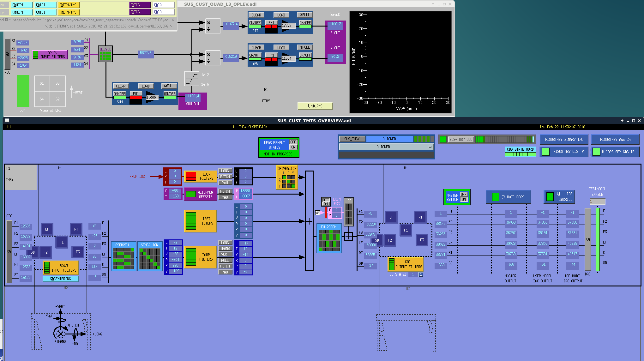Open second-row CAL sitemap item
Image resolution: width=644 pixels, height=361 pixels.
click(x=164, y=12)
